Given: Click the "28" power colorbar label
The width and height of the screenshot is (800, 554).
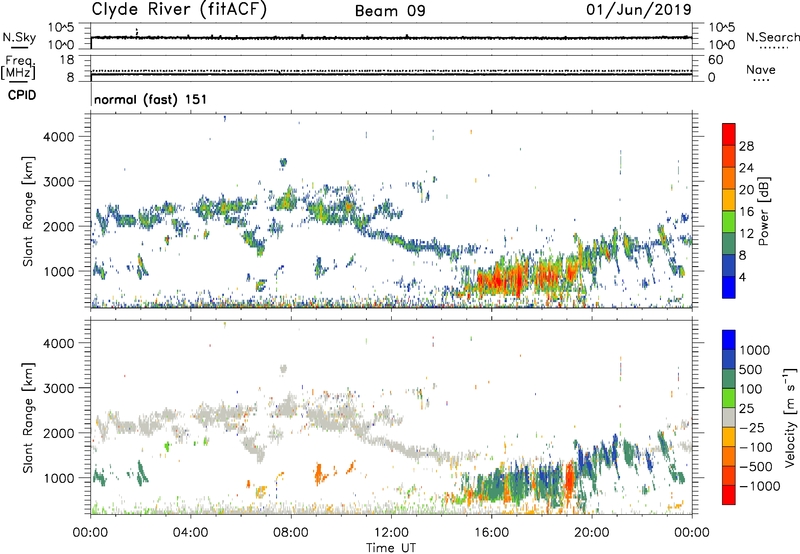Looking at the screenshot, I should (x=746, y=146).
